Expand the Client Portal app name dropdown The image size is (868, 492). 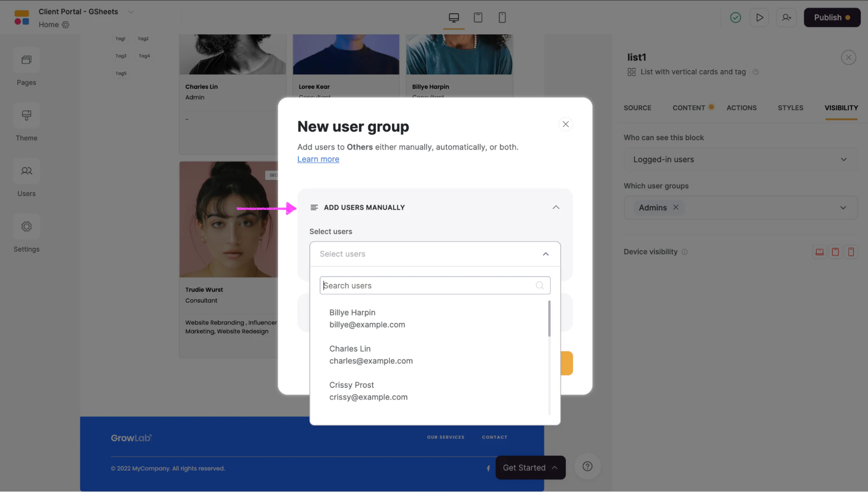coord(131,12)
